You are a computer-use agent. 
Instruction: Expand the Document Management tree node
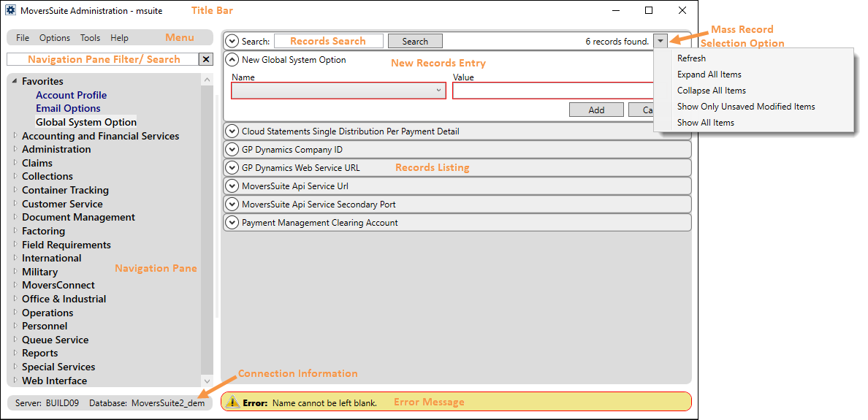click(x=15, y=217)
